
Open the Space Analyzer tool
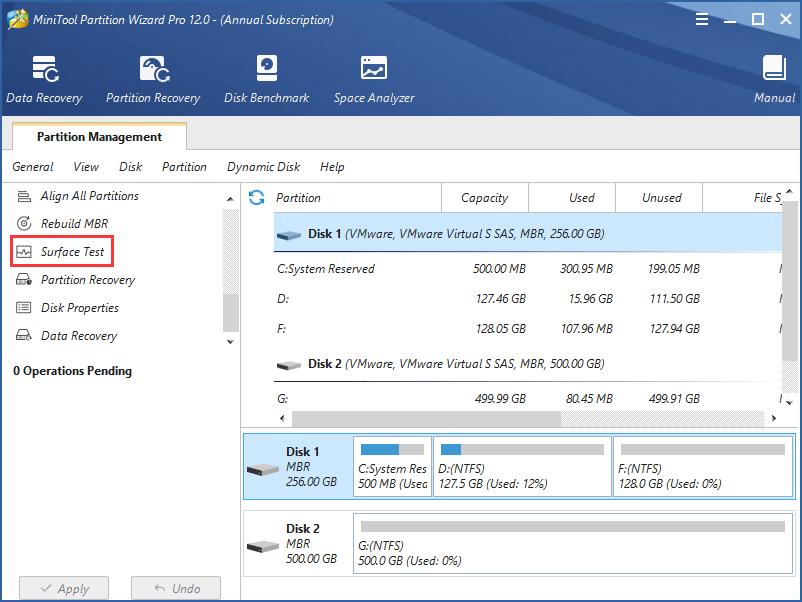pyautogui.click(x=374, y=68)
